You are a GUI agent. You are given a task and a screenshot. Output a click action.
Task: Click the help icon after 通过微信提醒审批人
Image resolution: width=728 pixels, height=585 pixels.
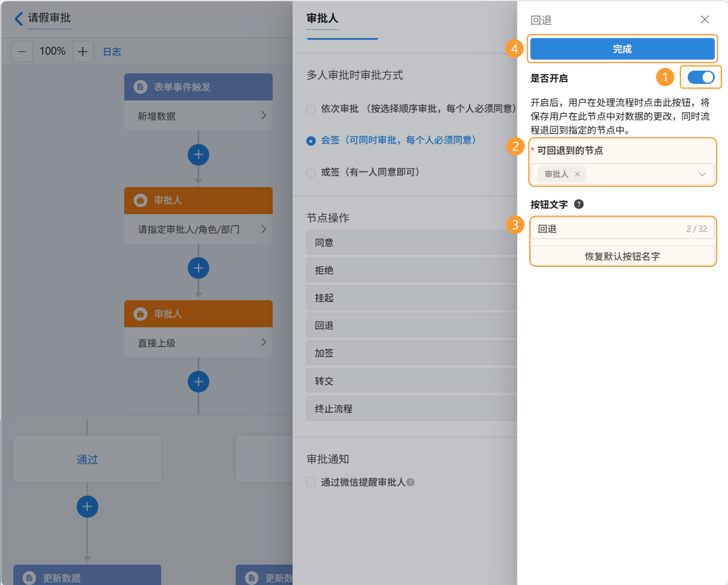[410, 482]
